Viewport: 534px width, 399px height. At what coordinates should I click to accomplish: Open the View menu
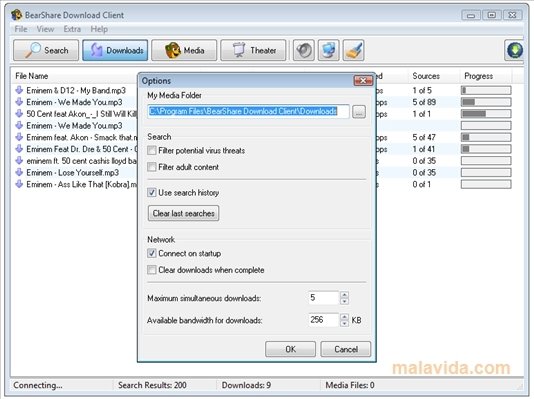tap(45, 29)
